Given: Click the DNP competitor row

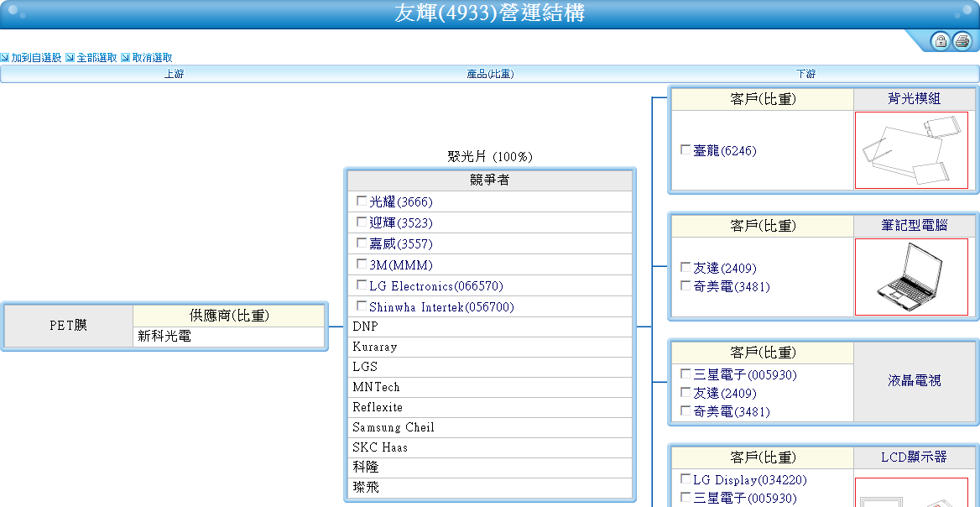Looking at the screenshot, I should point(490,327).
